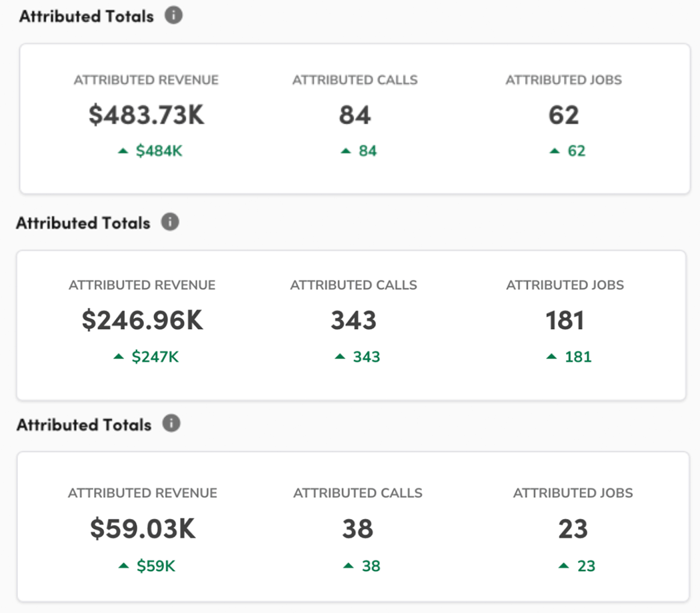This screenshot has width=700, height=613.
Task: Click green up arrow next to $484K
Action: (x=123, y=151)
